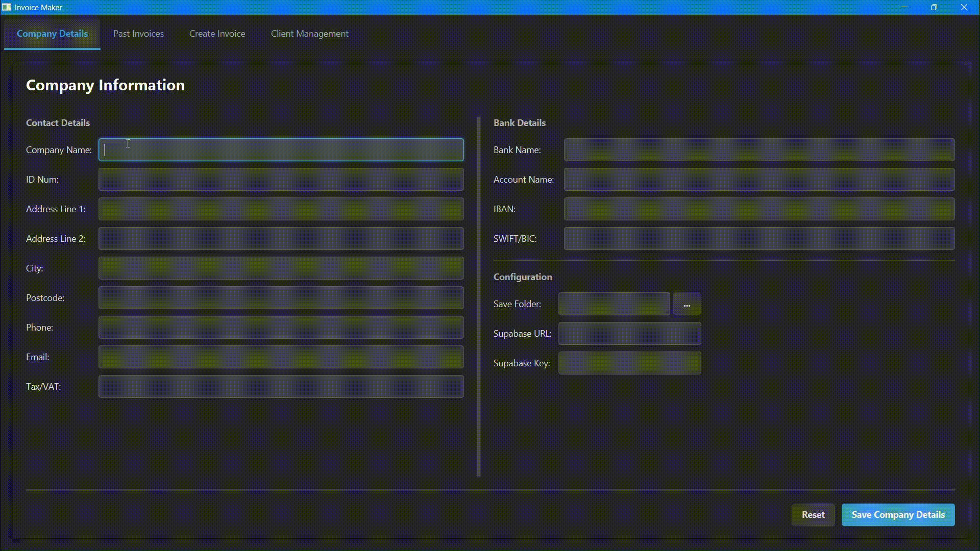Click the Save Company Details button
Screen dimensions: 980x551
(x=898, y=515)
